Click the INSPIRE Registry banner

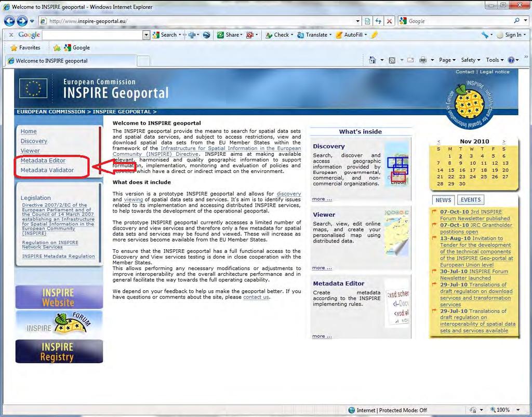tap(59, 352)
